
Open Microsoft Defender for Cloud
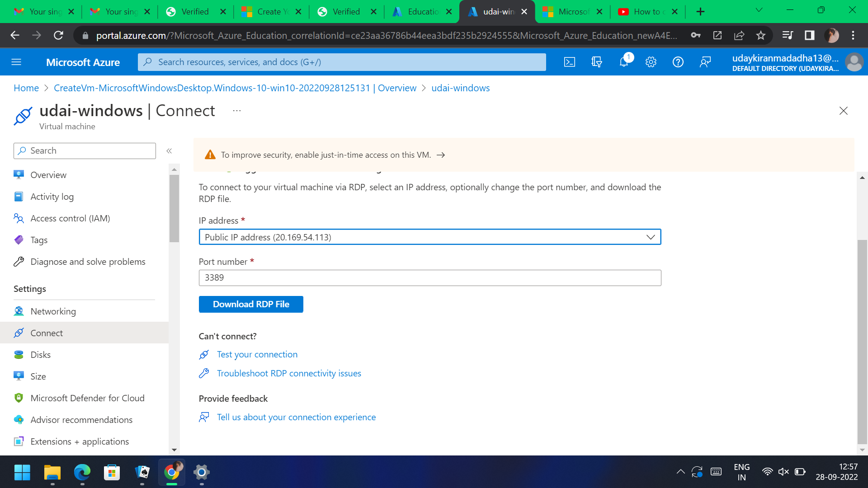[88, 398]
